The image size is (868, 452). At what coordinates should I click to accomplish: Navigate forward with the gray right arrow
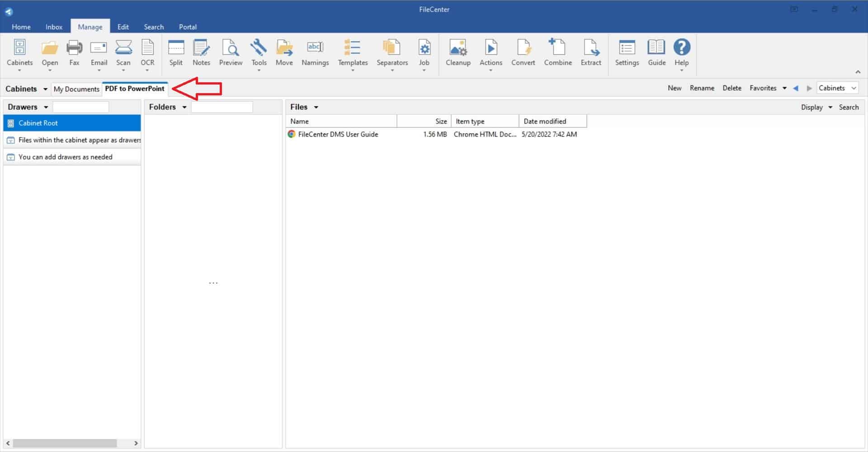coord(809,88)
